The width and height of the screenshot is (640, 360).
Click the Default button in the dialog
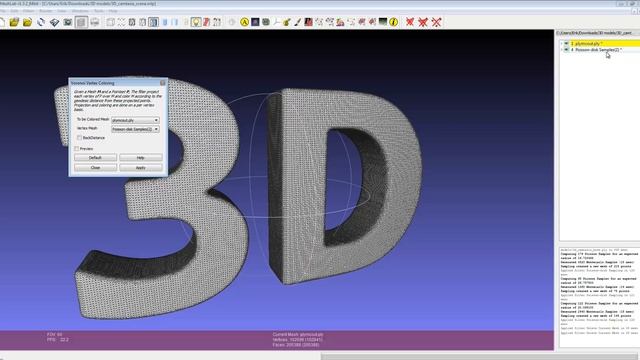tap(96, 158)
